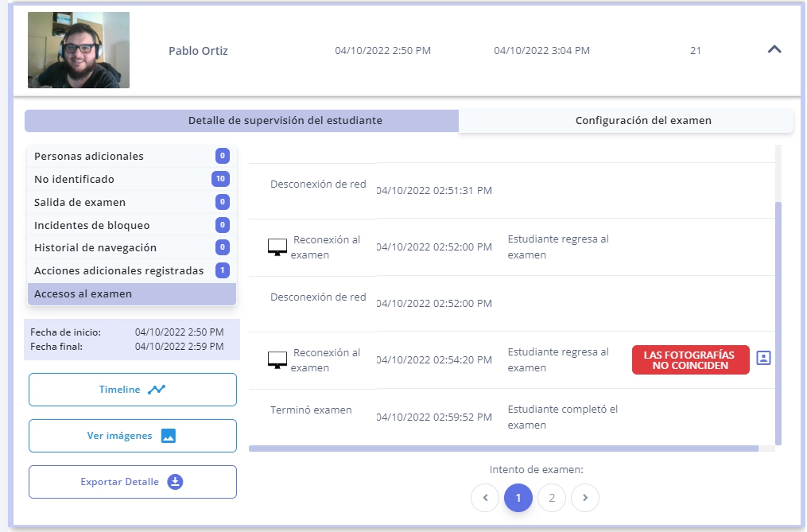Select exam attempt number 2

click(552, 498)
